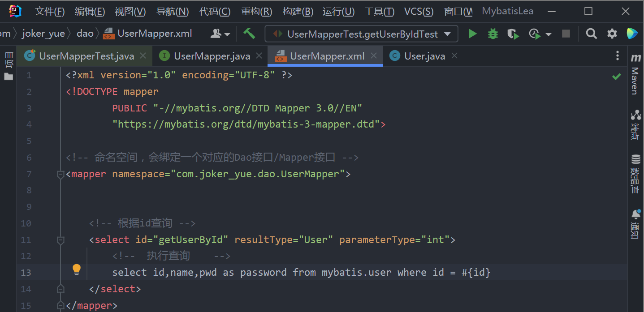Click the dao breadcrumb in navigation bar
The width and height of the screenshot is (644, 312).
85,34
